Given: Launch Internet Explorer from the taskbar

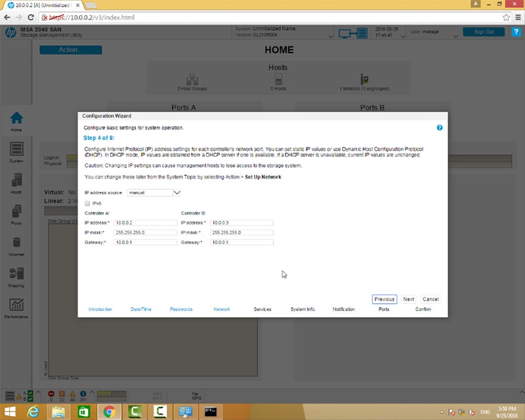Looking at the screenshot, I should coord(33,411).
